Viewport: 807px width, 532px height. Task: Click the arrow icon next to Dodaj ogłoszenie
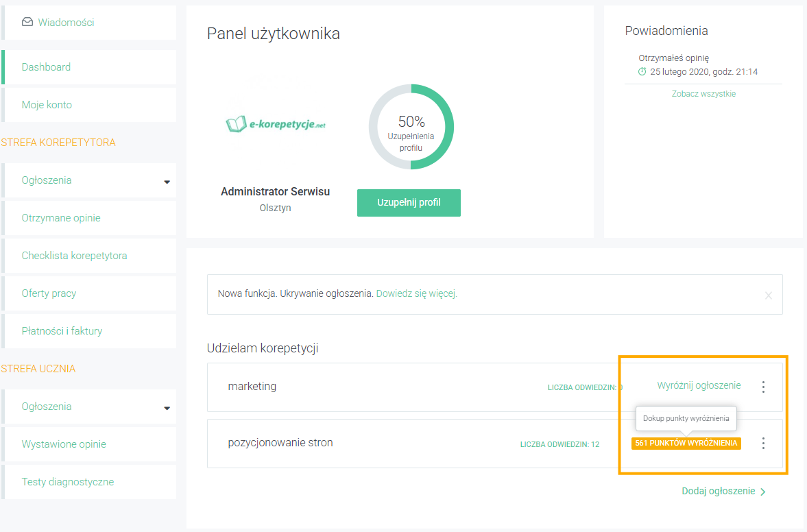[763, 492]
